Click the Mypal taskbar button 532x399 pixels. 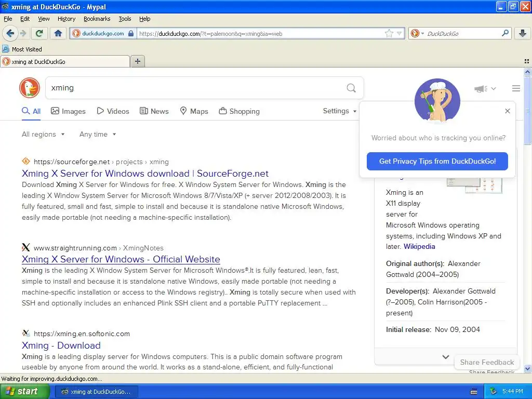(x=96, y=392)
